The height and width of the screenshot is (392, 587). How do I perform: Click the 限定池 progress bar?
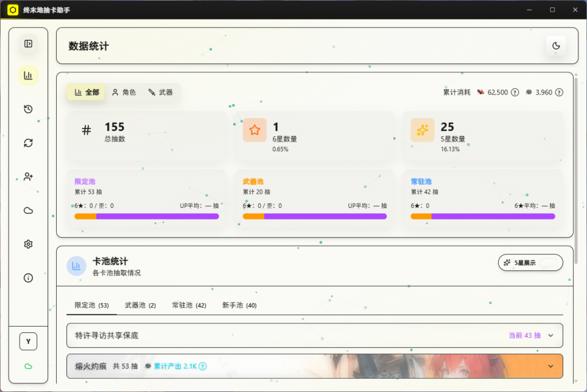tap(146, 216)
